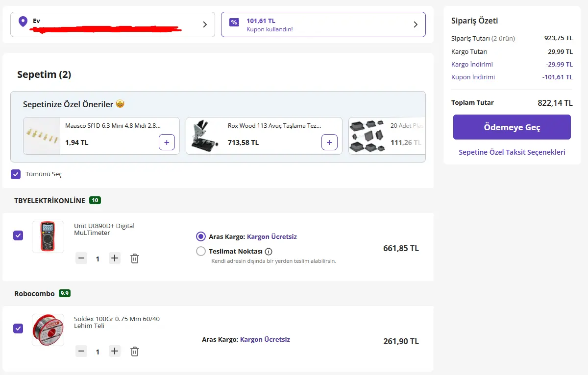Click the percent coupon icon
Screen dimensions: 588x375
click(235, 22)
